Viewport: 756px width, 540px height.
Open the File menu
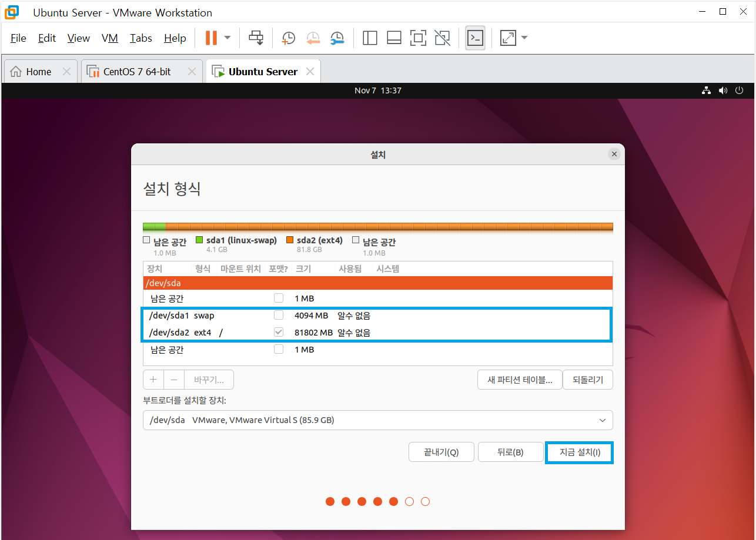pos(19,38)
